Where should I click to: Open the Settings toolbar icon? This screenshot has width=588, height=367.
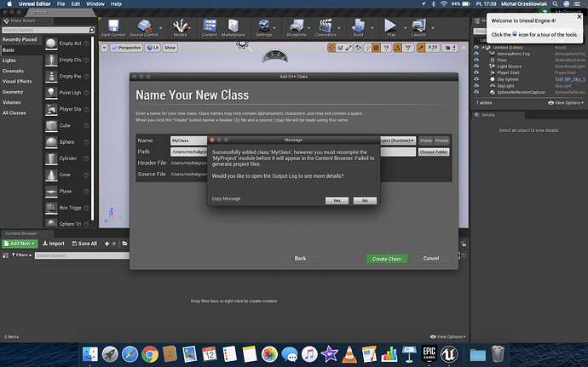pyautogui.click(x=264, y=28)
